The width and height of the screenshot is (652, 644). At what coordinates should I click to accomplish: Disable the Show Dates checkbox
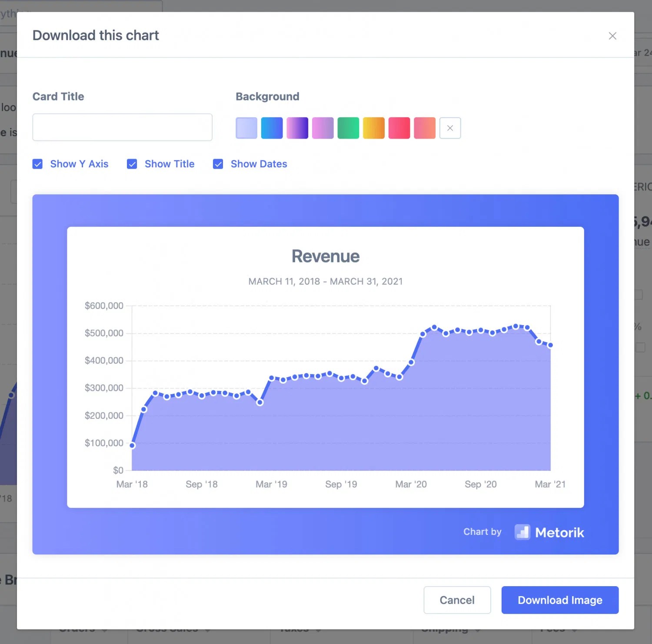218,164
